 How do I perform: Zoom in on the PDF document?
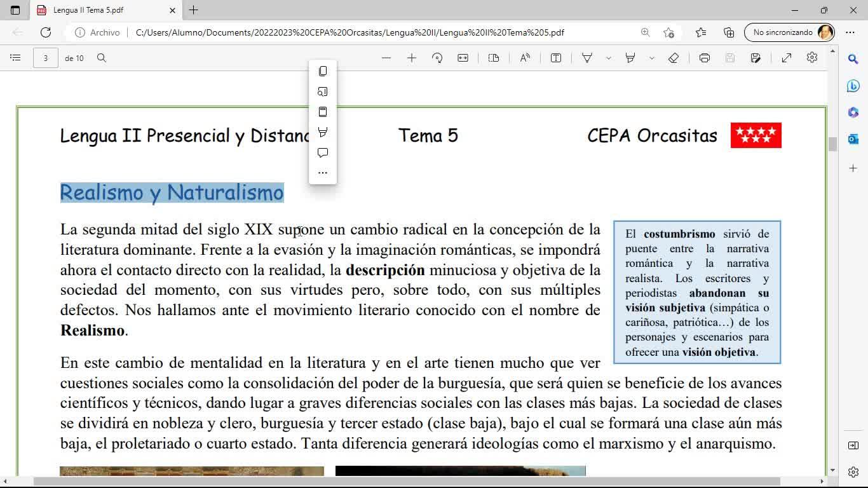pyautogui.click(x=412, y=58)
